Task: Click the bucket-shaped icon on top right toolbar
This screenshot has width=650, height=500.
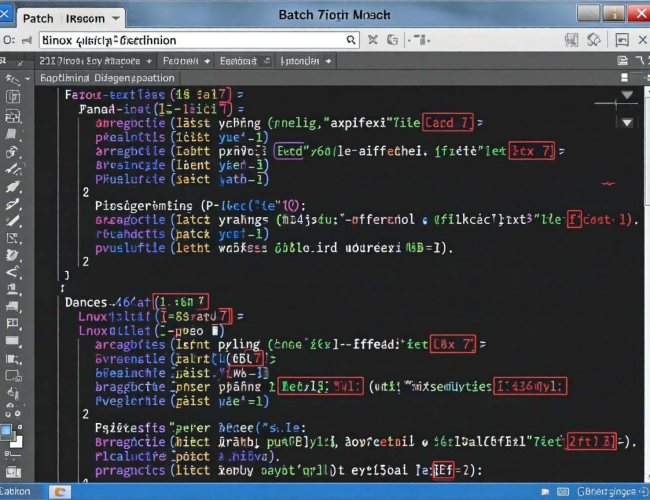Action: tap(594, 40)
